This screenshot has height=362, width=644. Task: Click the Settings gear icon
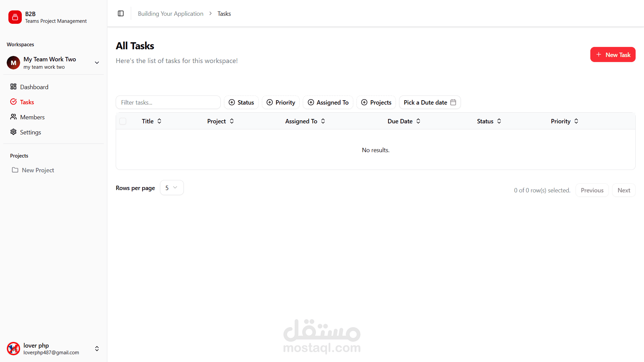pyautogui.click(x=13, y=132)
